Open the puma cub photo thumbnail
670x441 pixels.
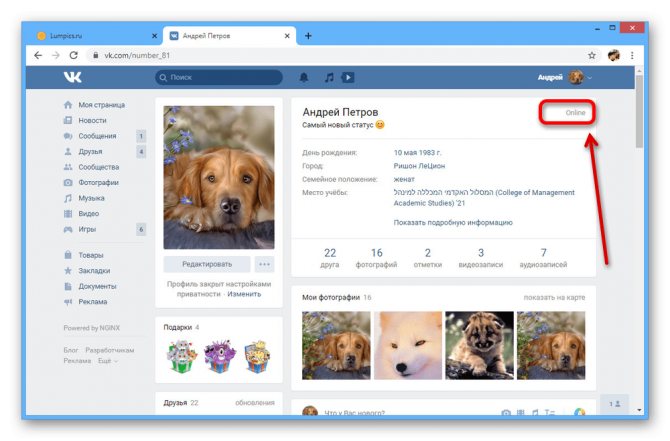coord(479,345)
